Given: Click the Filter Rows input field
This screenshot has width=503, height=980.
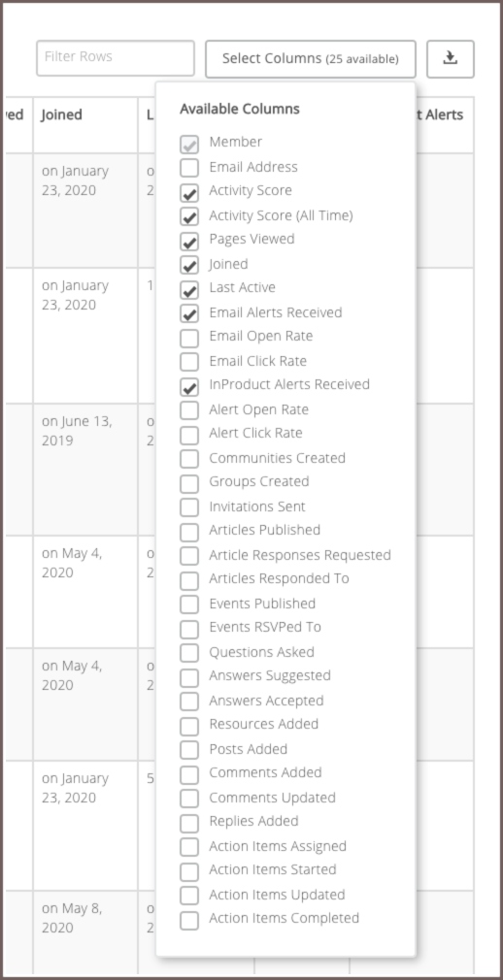Looking at the screenshot, I should [116, 58].
